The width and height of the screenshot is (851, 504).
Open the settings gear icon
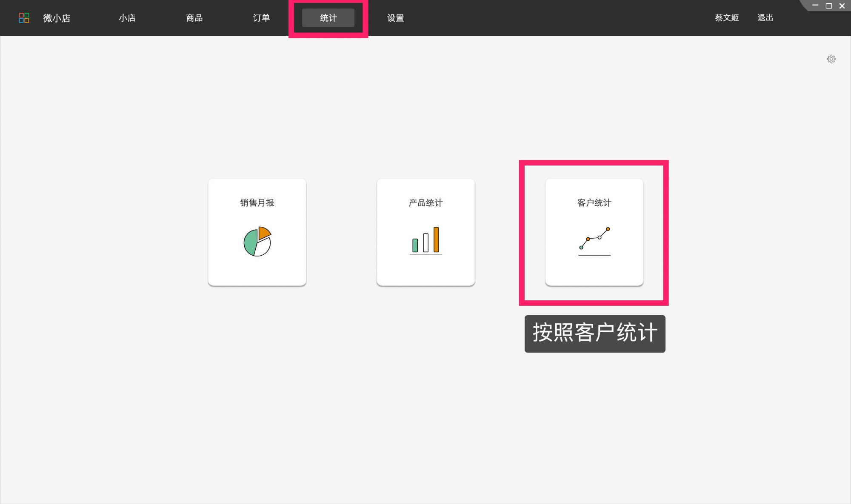tap(831, 59)
